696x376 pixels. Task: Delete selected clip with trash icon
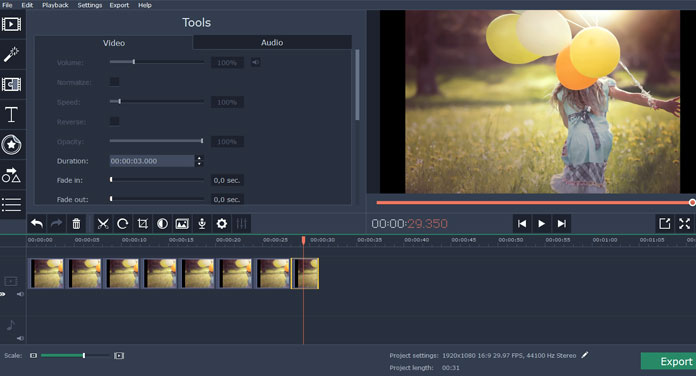tap(76, 224)
